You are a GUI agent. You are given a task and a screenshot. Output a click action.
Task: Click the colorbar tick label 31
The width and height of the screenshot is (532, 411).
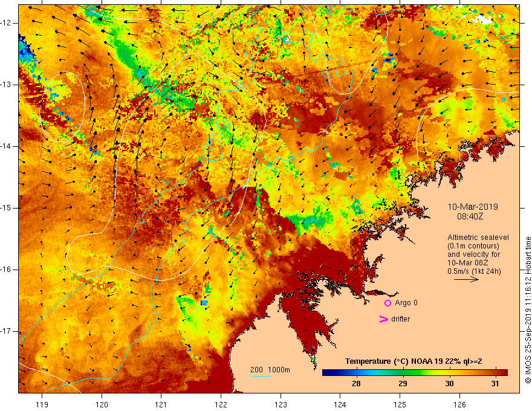tap(495, 384)
